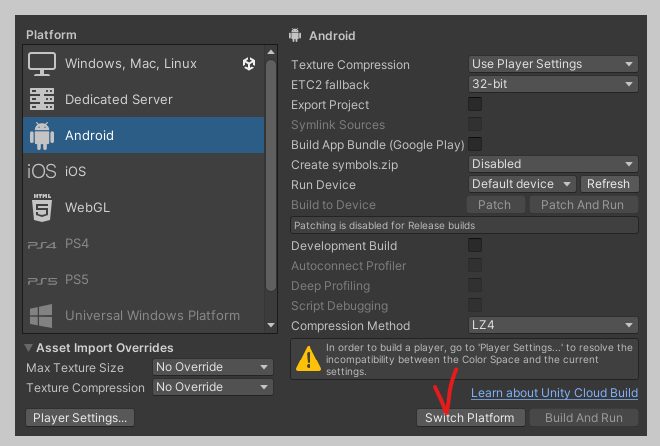
Task: Select the PS4 platform label
Action: 77,244
